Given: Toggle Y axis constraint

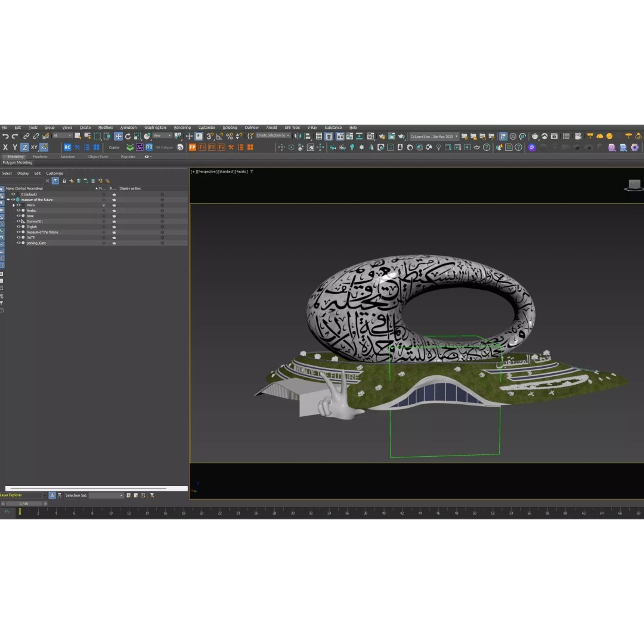Looking at the screenshot, I should pyautogui.click(x=15, y=147).
